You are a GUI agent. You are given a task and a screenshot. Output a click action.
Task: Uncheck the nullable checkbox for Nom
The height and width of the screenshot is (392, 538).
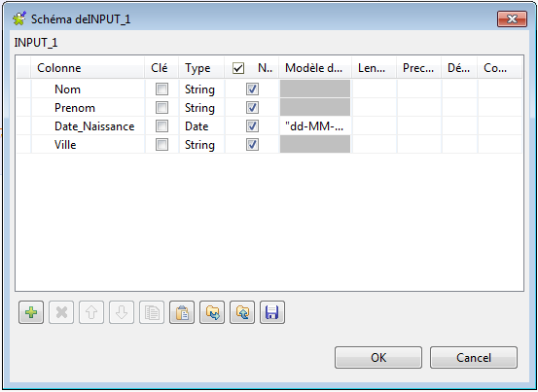(252, 89)
